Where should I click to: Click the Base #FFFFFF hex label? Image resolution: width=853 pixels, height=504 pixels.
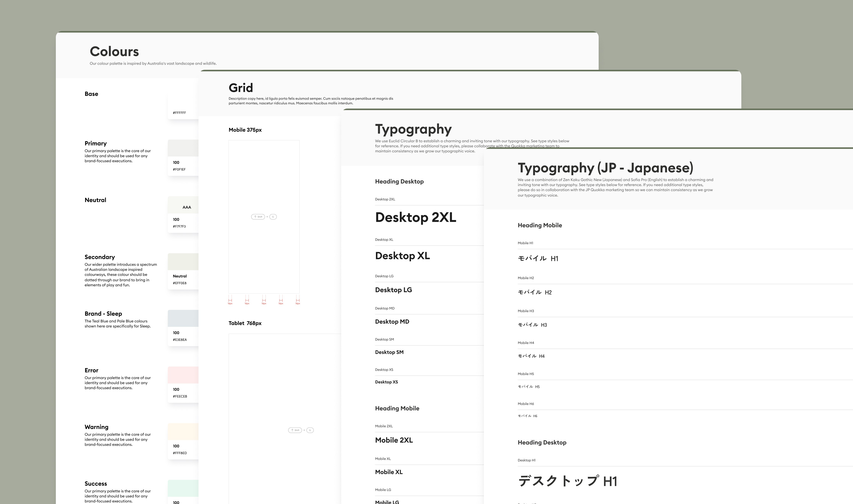179,113
